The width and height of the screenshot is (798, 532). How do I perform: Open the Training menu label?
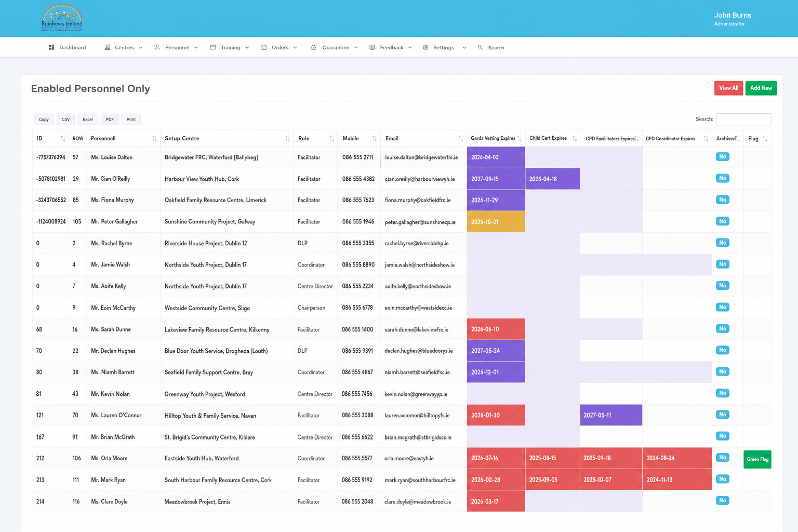click(x=231, y=47)
